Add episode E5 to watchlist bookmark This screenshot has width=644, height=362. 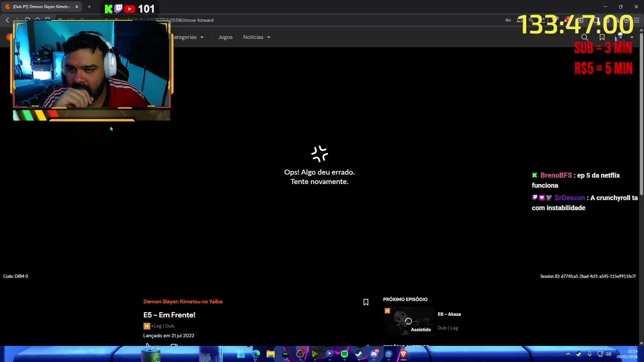(x=366, y=302)
